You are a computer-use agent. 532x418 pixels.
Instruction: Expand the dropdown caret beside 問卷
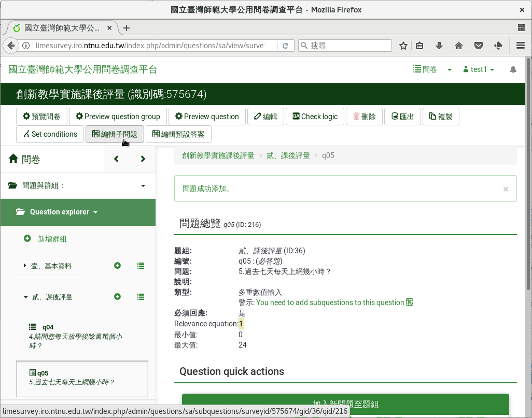[x=450, y=70]
